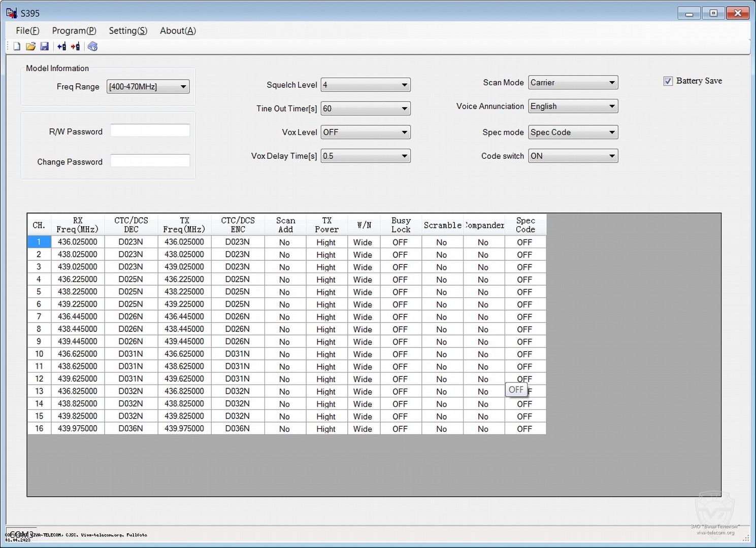The width and height of the screenshot is (756, 548).
Task: Open the About menu
Action: (178, 31)
